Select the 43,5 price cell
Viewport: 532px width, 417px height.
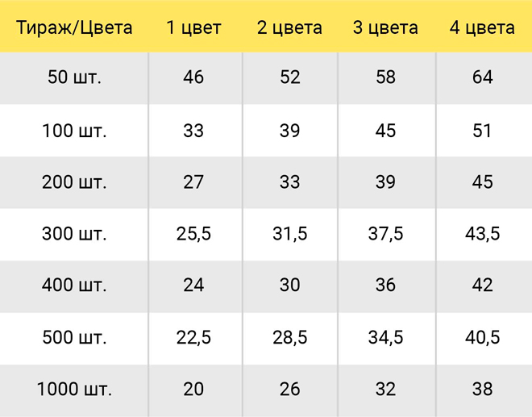point(482,234)
